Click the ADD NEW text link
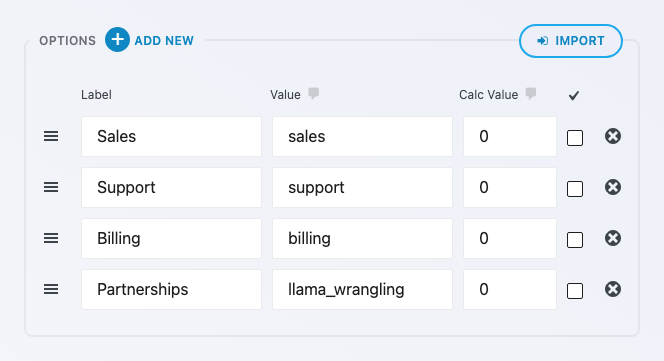The height and width of the screenshot is (361, 664). click(164, 41)
